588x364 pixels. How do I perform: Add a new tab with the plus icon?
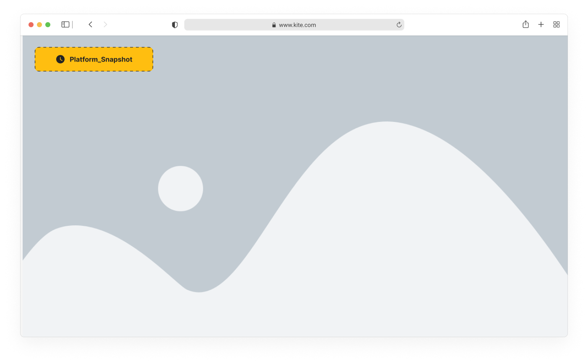pyautogui.click(x=541, y=25)
